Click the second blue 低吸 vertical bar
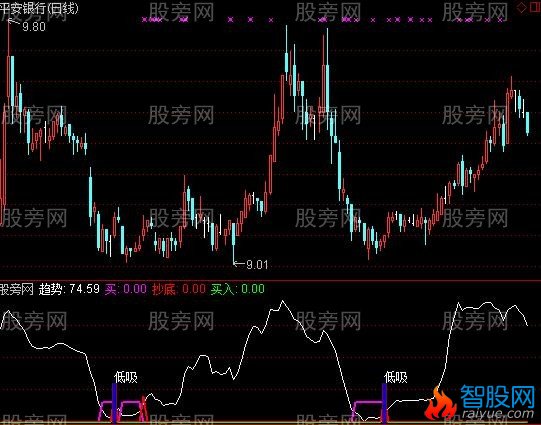 coord(384,403)
